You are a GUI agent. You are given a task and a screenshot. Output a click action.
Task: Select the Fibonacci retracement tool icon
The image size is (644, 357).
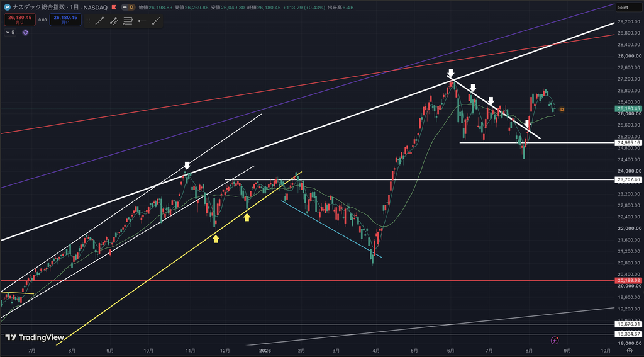click(x=128, y=21)
